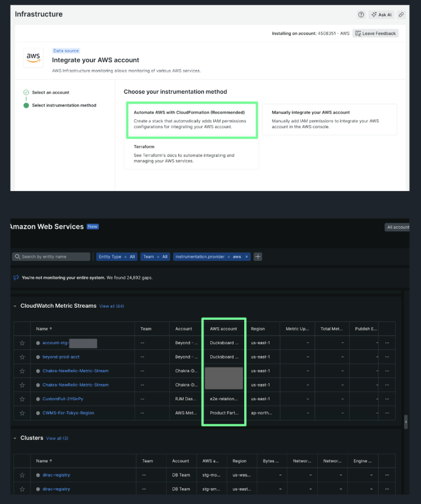The width and height of the screenshot is (421, 504).
Task: Star the account-stg metric stream
Action: (x=22, y=342)
